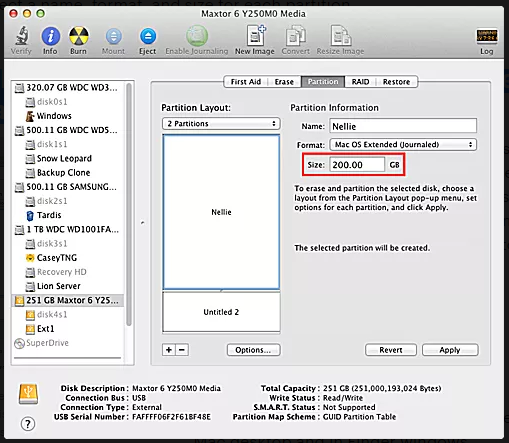This screenshot has width=509, height=443.
Task: Select the Lion Server volume
Action: click(x=53, y=286)
